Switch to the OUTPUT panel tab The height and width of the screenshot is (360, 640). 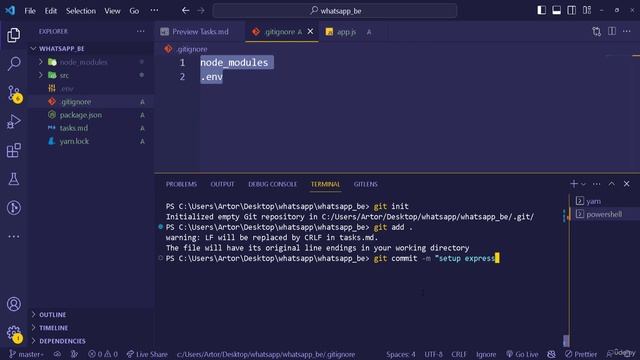tap(222, 184)
